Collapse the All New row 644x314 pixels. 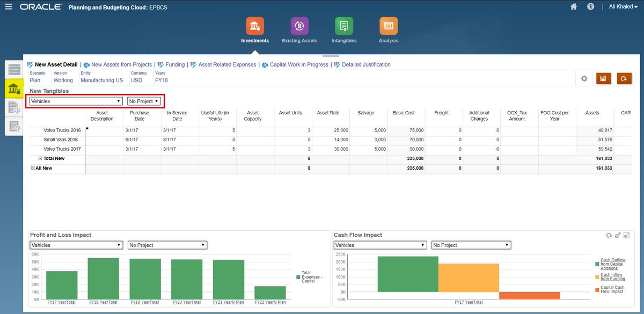point(33,168)
